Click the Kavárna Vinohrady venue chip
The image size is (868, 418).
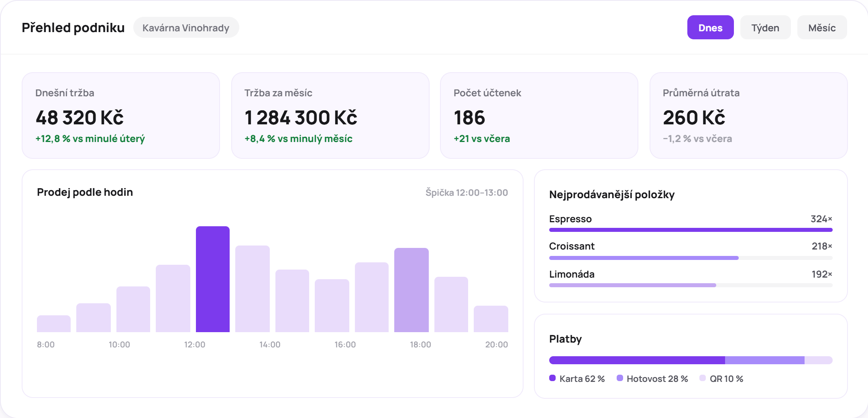(186, 28)
